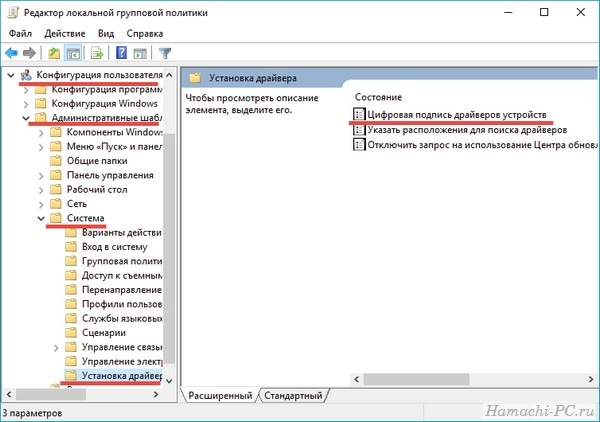Viewport: 600px width, 422px height.
Task: Click the Указать расположения policy icon
Action: click(359, 130)
